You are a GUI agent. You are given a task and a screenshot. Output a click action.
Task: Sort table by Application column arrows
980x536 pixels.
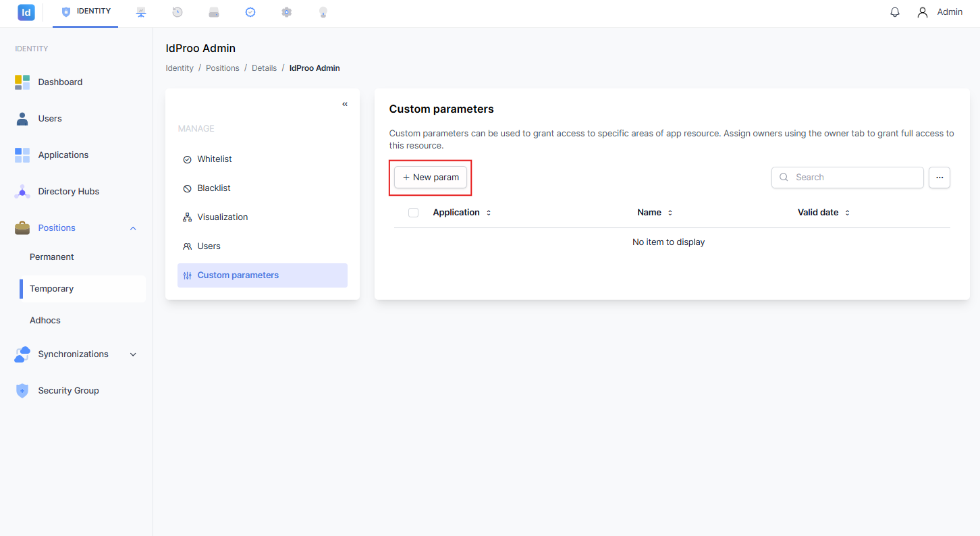[x=489, y=213]
